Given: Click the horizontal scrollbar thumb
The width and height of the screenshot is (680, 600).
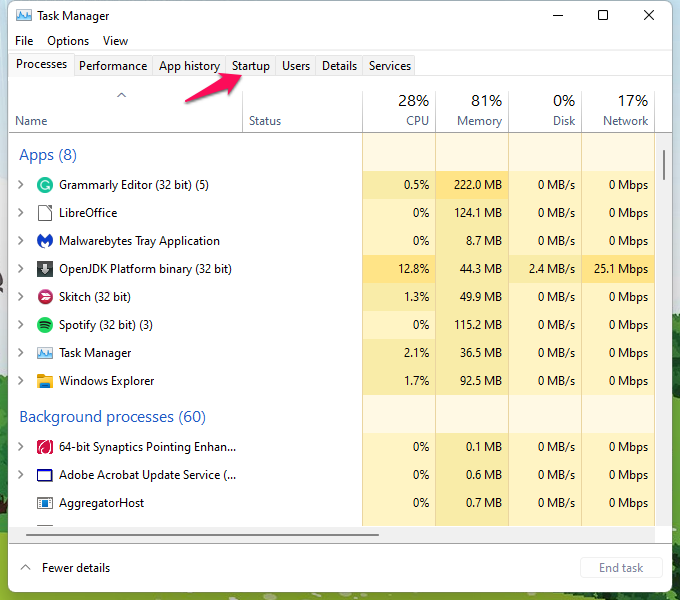Looking at the screenshot, I should pyautogui.click(x=202, y=535).
